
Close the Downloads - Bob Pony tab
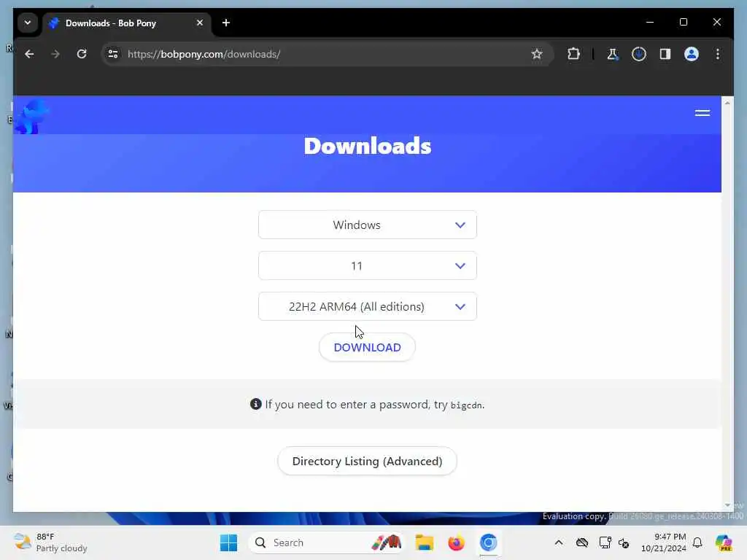(x=200, y=23)
